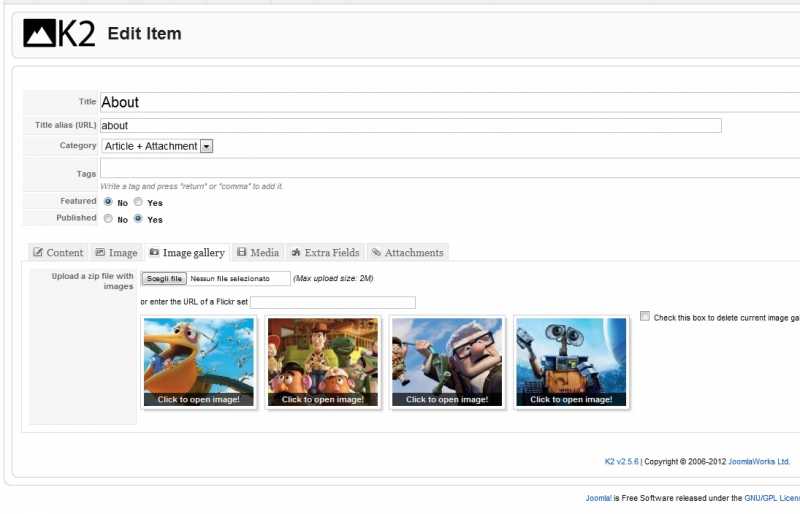Open the Joomla! footer link

(598, 498)
